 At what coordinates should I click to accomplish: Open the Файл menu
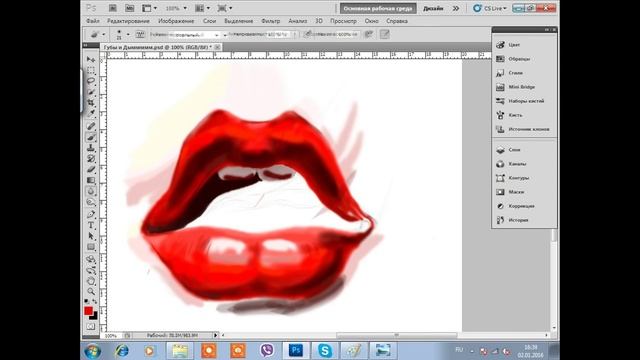[93, 21]
